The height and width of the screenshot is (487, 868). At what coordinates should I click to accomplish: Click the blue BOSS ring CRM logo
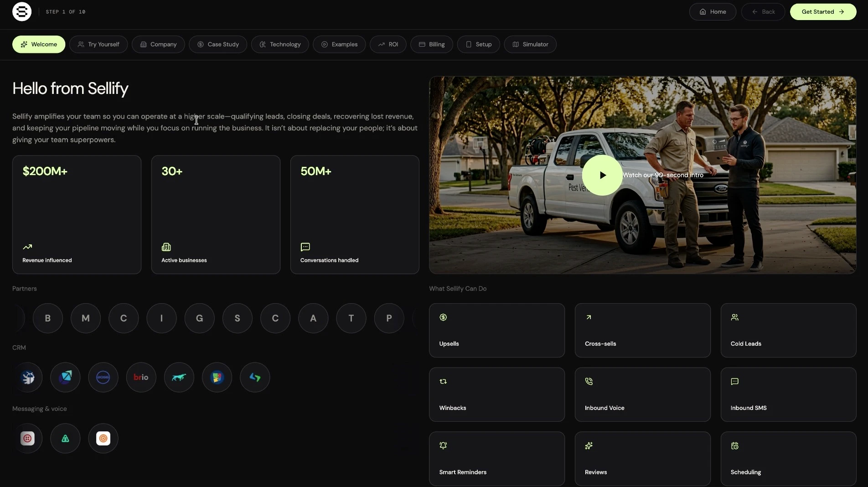103,378
